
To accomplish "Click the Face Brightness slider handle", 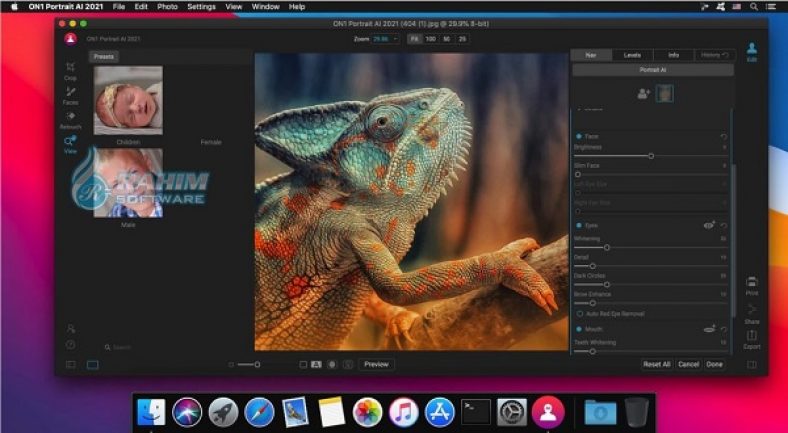I will tap(651, 156).
